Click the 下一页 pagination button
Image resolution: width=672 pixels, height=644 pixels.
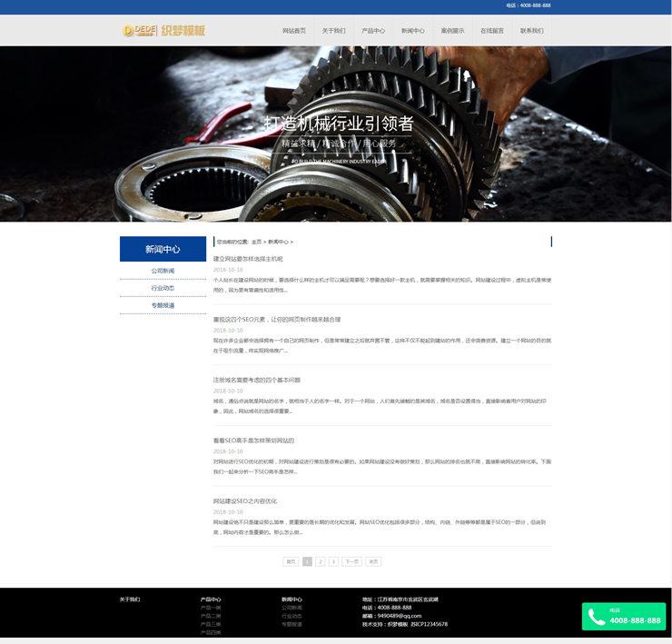[351, 561]
